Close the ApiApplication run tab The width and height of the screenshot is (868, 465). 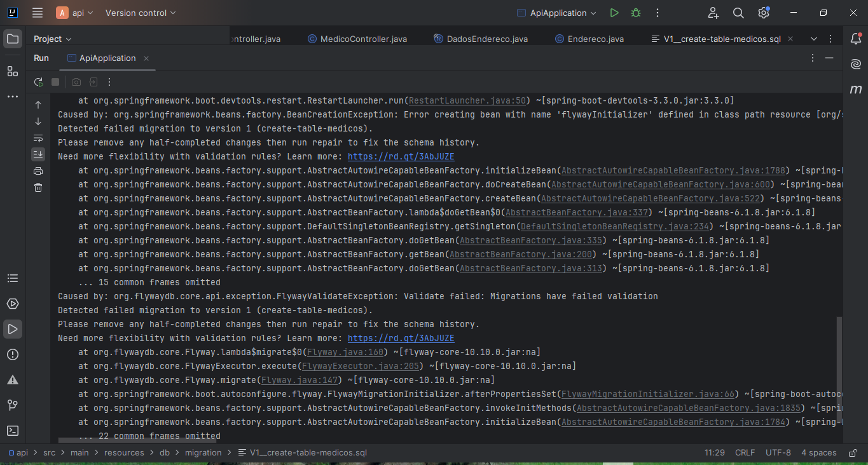tap(146, 58)
